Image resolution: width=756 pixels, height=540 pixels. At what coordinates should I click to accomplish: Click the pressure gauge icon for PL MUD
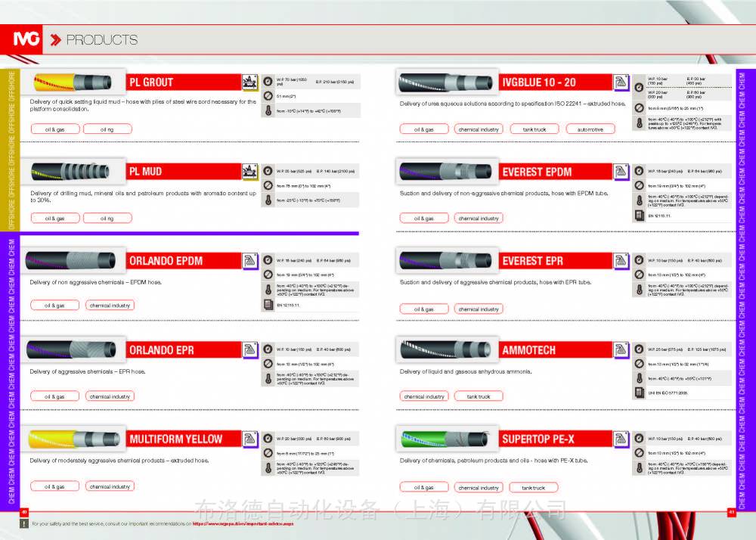268,172
